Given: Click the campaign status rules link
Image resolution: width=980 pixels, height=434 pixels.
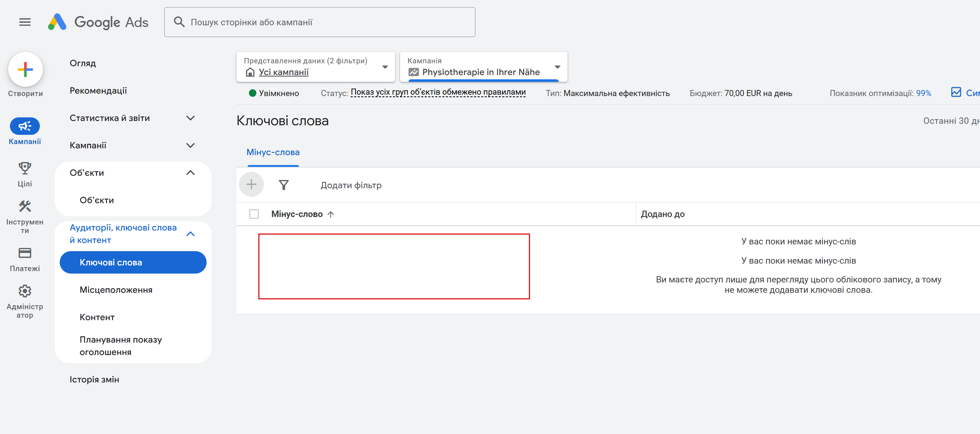Looking at the screenshot, I should point(438,92).
